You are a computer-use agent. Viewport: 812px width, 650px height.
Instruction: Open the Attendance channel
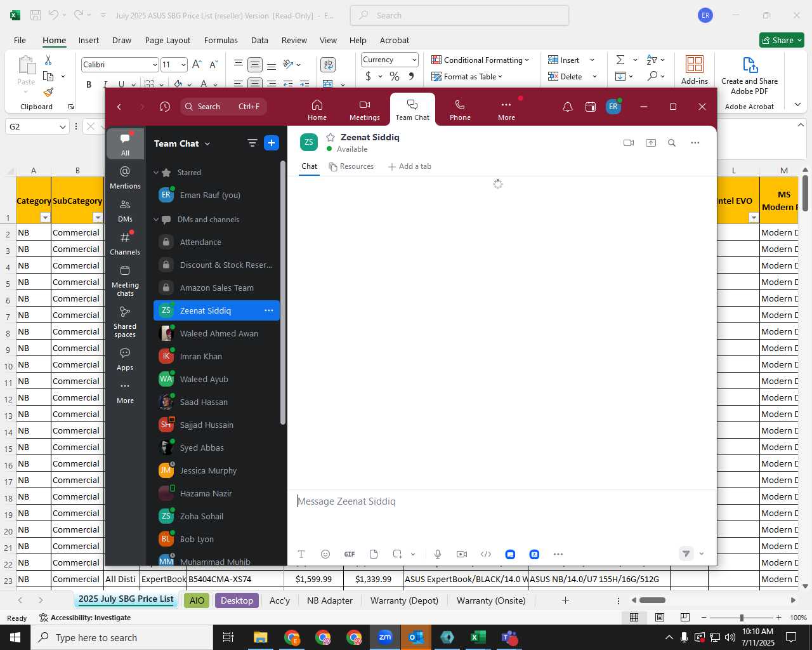tap(216, 242)
